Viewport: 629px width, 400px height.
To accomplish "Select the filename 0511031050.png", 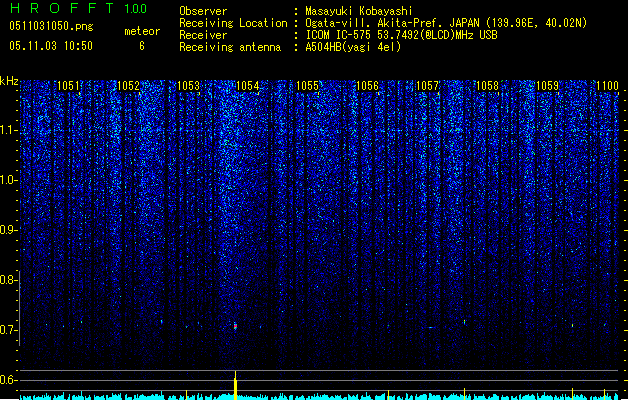I will [51, 26].
